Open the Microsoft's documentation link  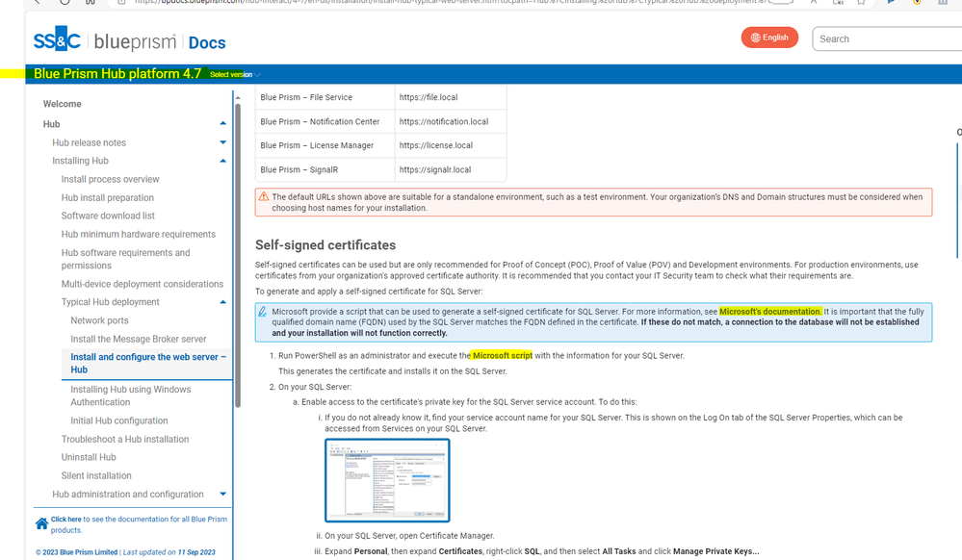click(x=770, y=312)
